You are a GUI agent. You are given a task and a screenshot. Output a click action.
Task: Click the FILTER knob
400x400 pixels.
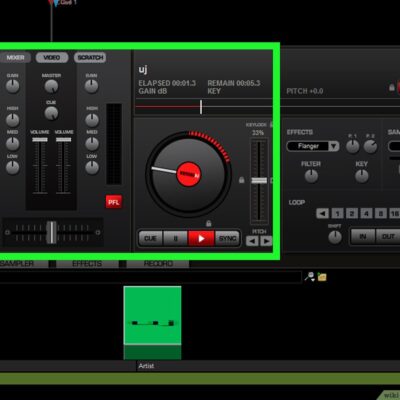click(x=311, y=176)
